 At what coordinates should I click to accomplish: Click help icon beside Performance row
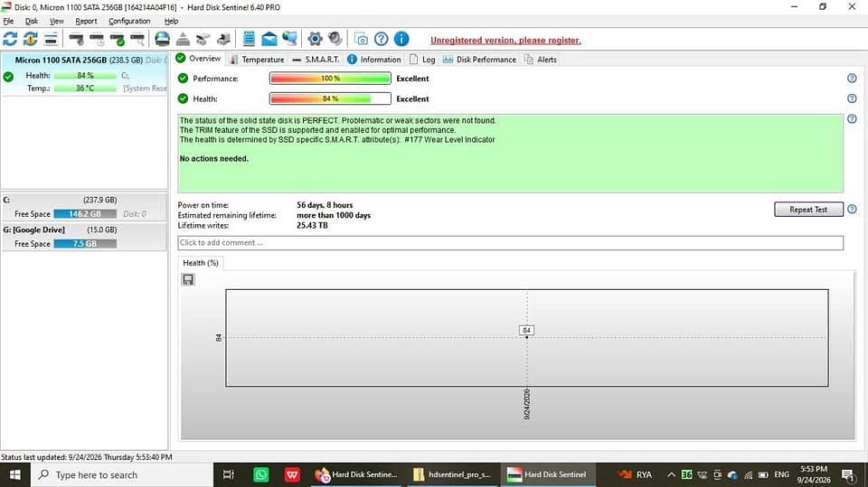pyautogui.click(x=852, y=79)
